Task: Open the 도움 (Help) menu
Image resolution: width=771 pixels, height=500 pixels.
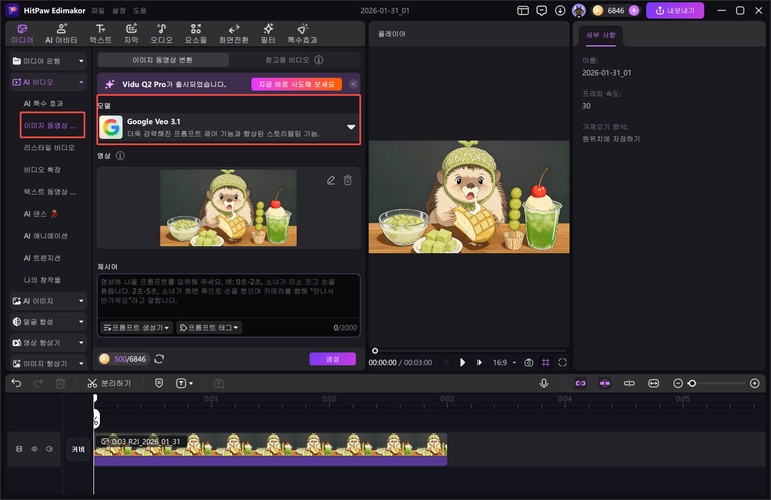Action: point(140,10)
